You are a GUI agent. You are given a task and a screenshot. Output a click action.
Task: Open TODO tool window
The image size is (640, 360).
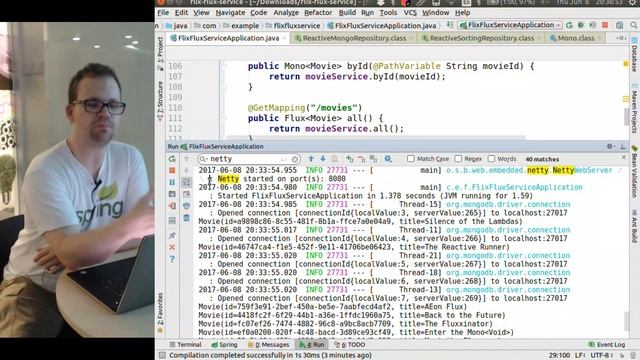click(350, 344)
